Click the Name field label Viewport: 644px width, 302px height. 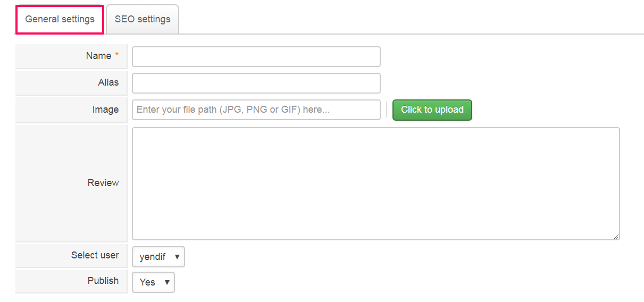coord(98,56)
